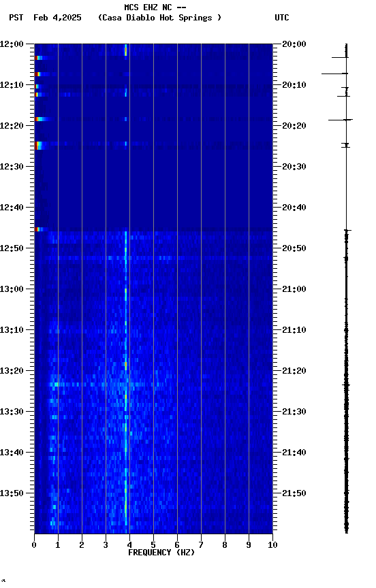Click the '21:40' UTC time label
Viewport: 376px width, 588px height.
(x=294, y=453)
